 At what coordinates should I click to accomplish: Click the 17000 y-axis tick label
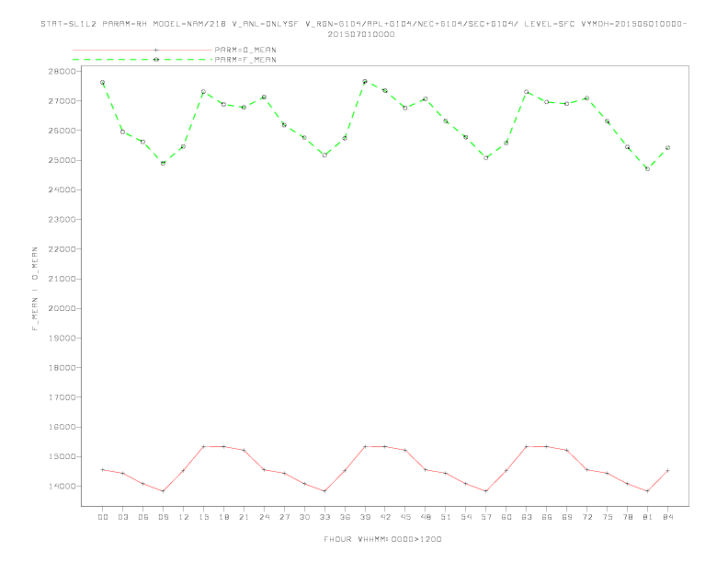(x=62, y=397)
